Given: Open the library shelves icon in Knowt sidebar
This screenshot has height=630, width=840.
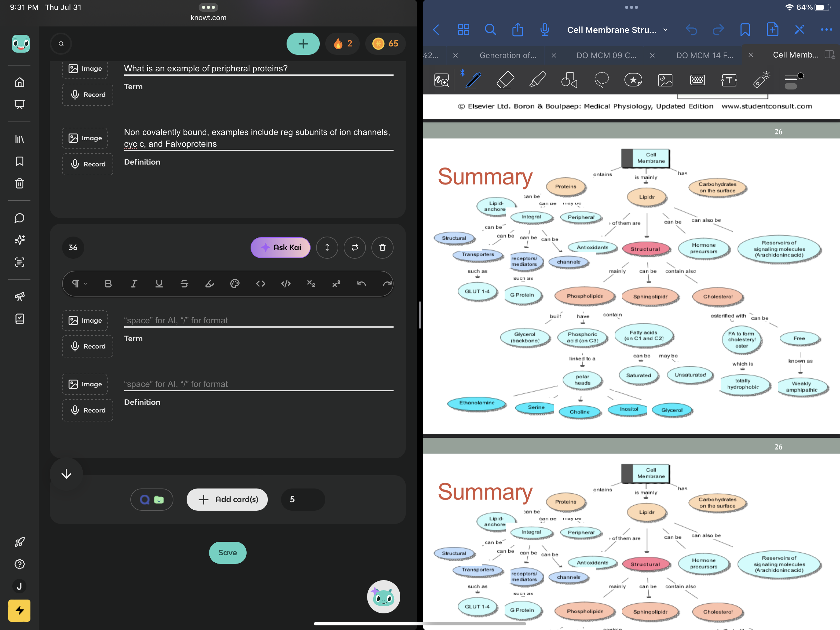Looking at the screenshot, I should point(19,139).
